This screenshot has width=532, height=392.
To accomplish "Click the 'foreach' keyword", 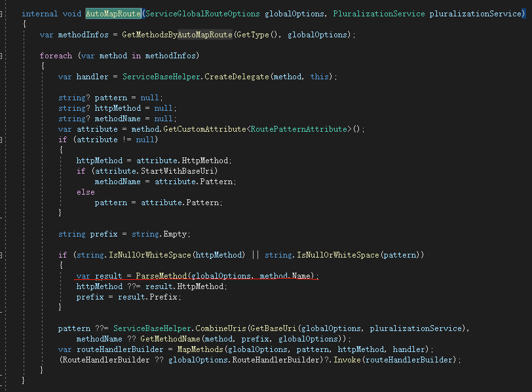I will 56,56.
